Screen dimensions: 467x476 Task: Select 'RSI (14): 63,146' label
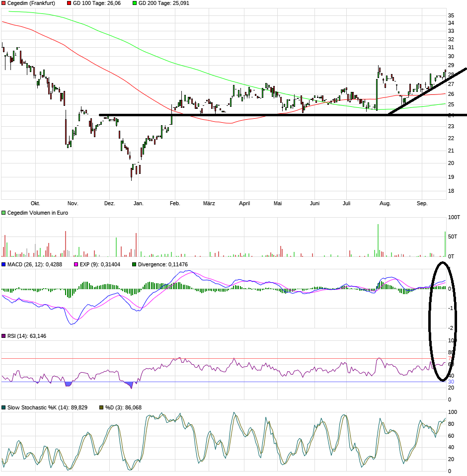point(27,336)
